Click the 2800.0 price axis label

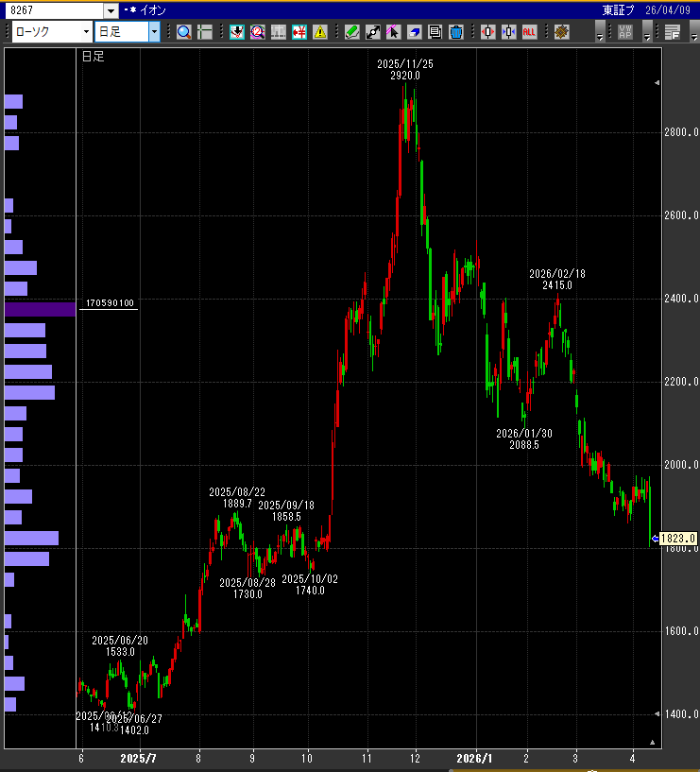681,132
